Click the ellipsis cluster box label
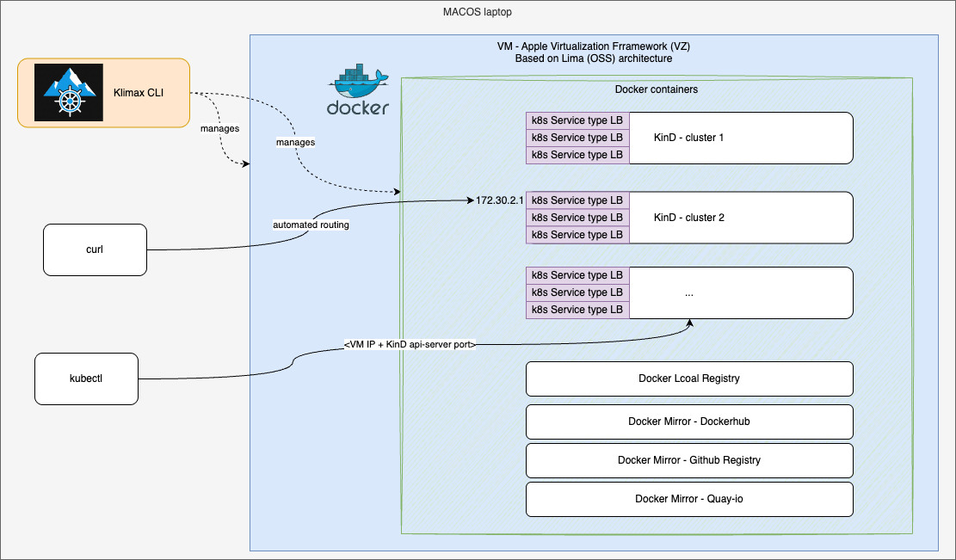 tap(689, 293)
